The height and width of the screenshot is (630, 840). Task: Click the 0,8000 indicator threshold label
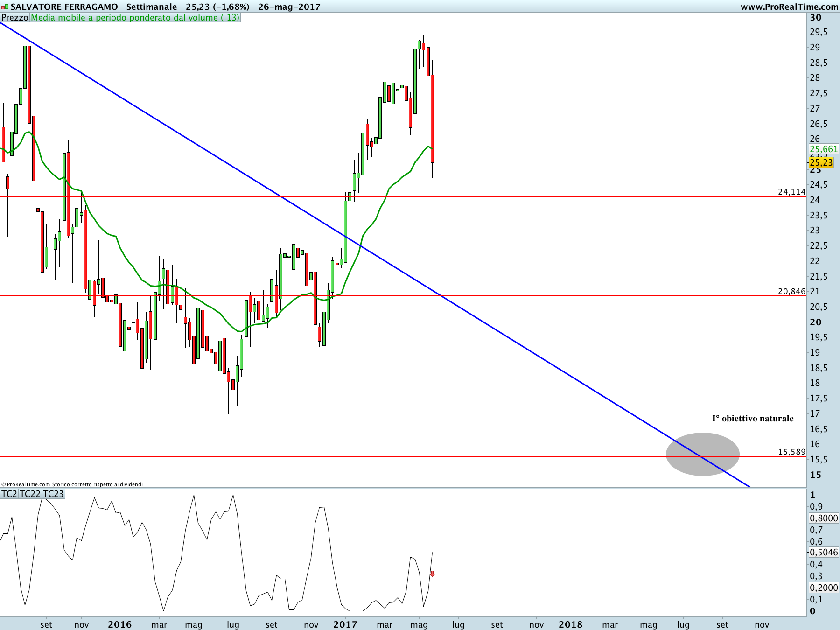click(824, 518)
